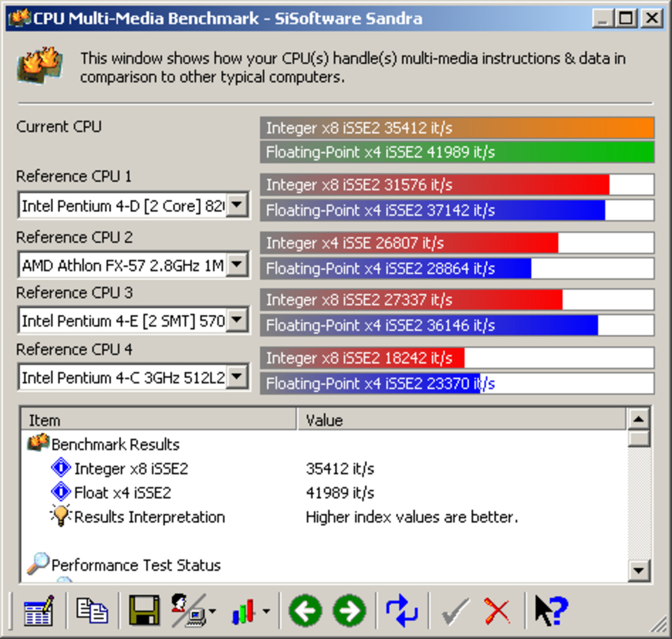The width and height of the screenshot is (672, 639).
Task: Click 'Higher index values are better.' text
Action: 412,517
